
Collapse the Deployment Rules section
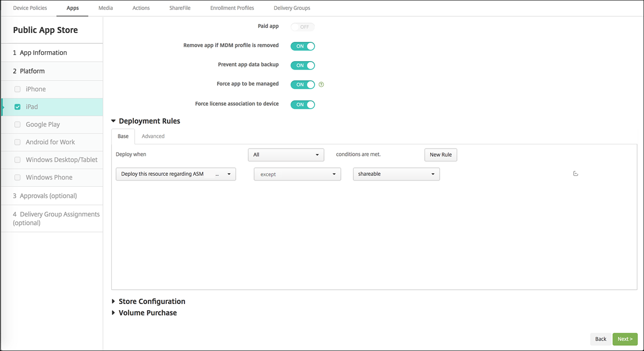tap(146, 121)
